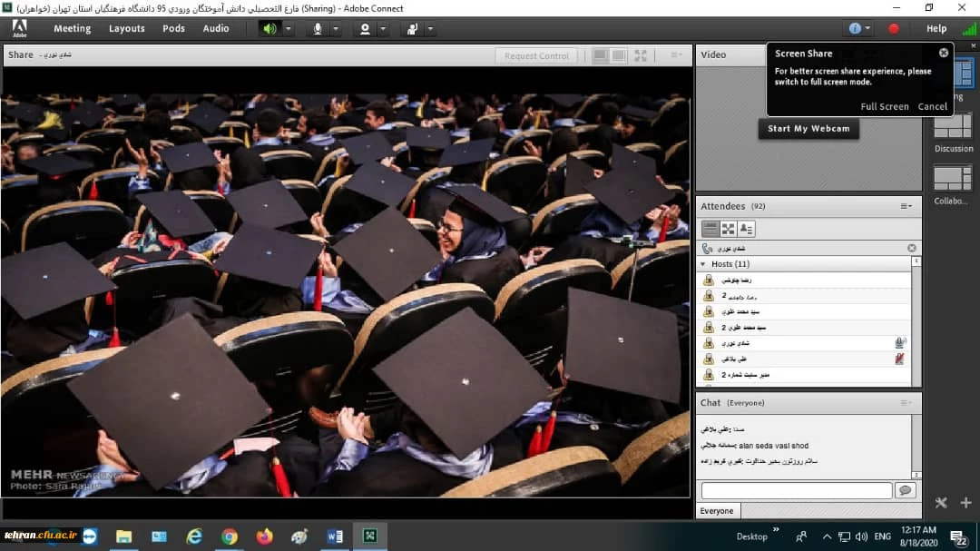
Task: Click the red recording indicator icon
Action: point(894,28)
